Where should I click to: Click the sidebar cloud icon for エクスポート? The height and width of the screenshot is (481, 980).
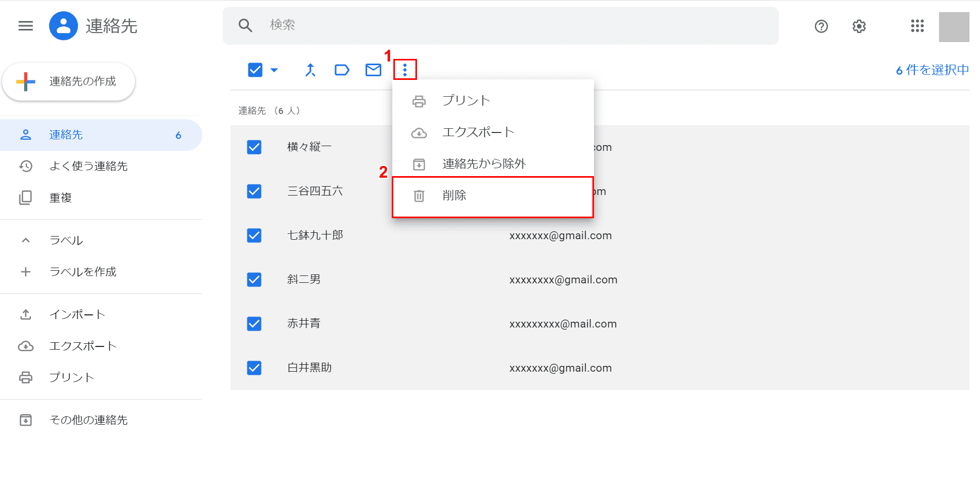(26, 346)
